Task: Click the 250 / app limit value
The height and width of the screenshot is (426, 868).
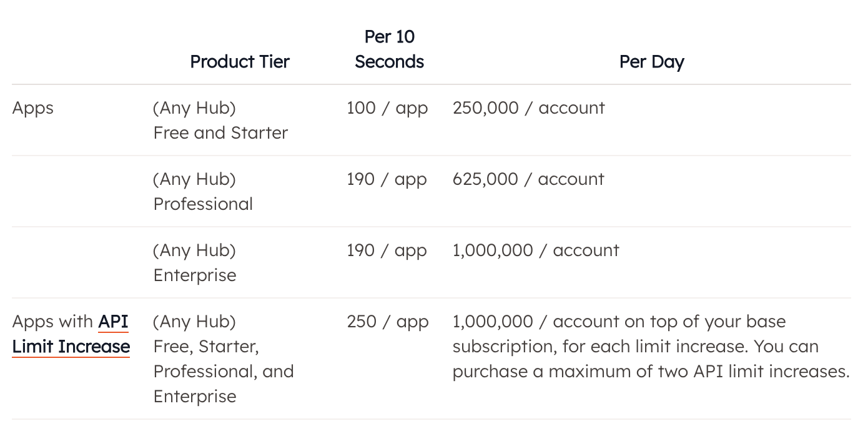Action: click(387, 322)
